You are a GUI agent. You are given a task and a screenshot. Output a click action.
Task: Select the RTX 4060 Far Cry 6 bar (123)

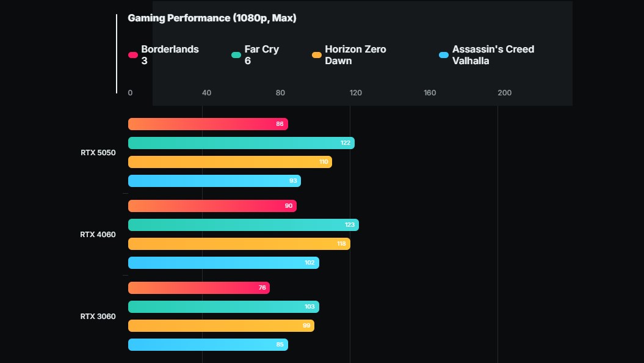[x=244, y=225]
